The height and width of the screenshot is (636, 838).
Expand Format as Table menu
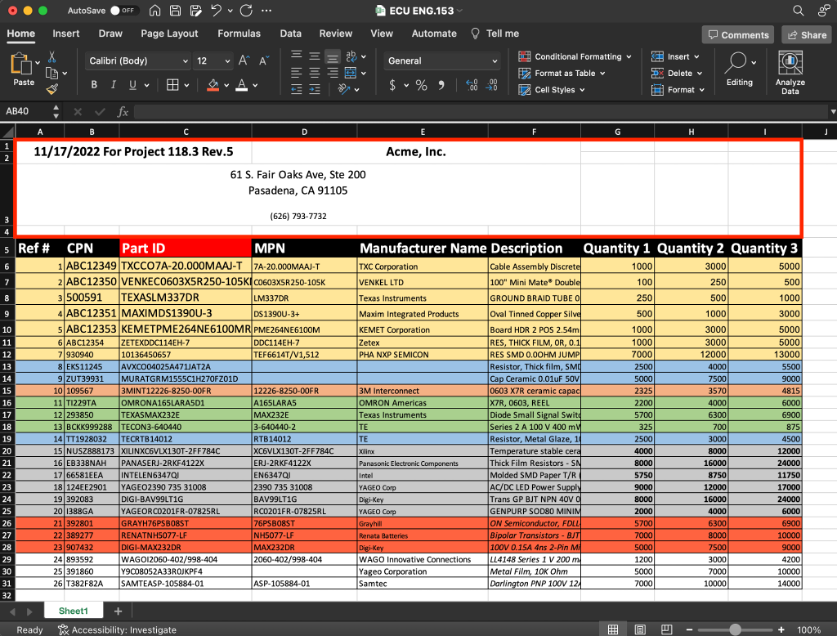pyautogui.click(x=562, y=73)
